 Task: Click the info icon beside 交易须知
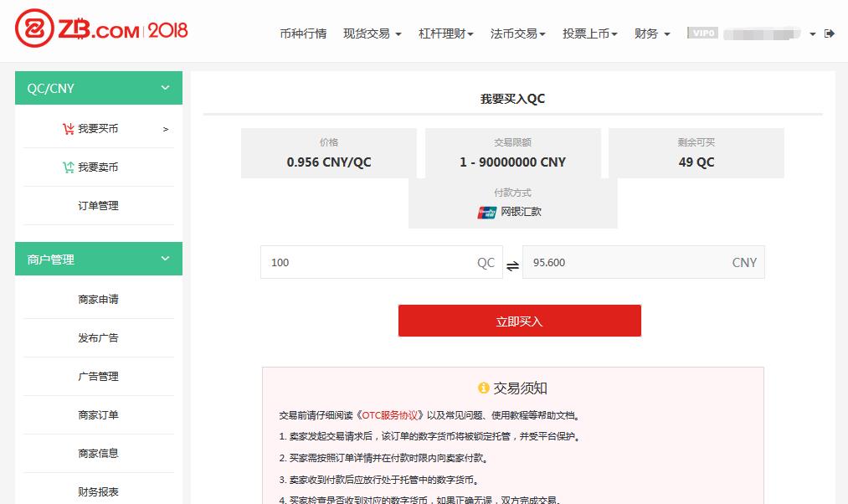click(x=484, y=388)
